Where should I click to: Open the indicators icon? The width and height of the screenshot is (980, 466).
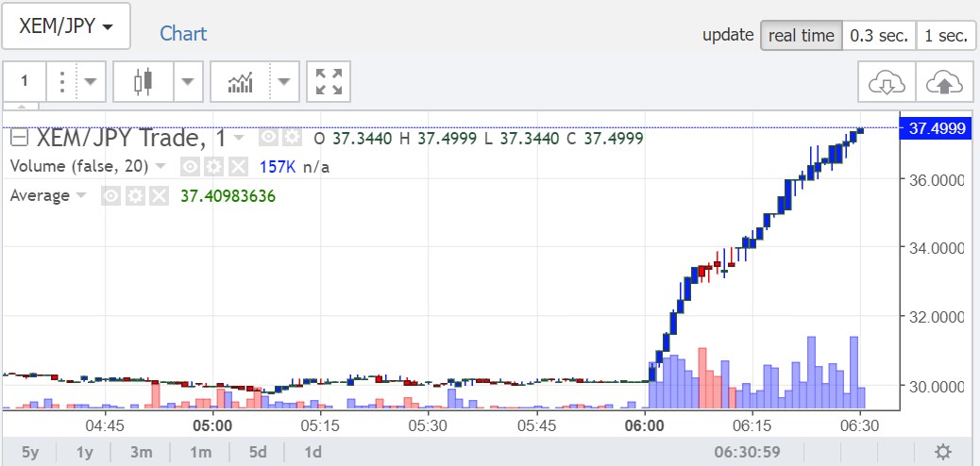[241, 81]
